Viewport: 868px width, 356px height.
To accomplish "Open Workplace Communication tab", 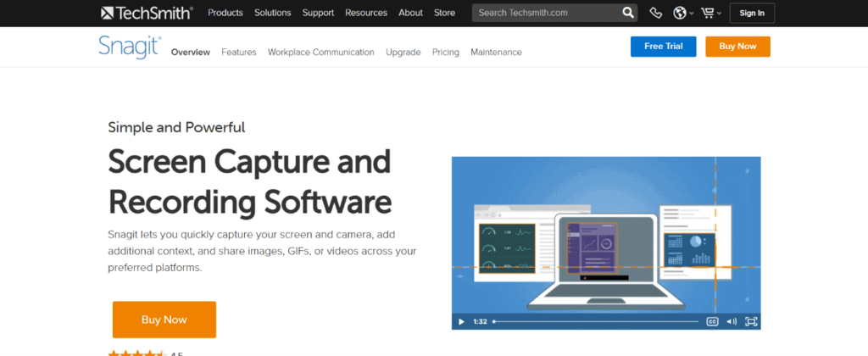I will tap(321, 53).
